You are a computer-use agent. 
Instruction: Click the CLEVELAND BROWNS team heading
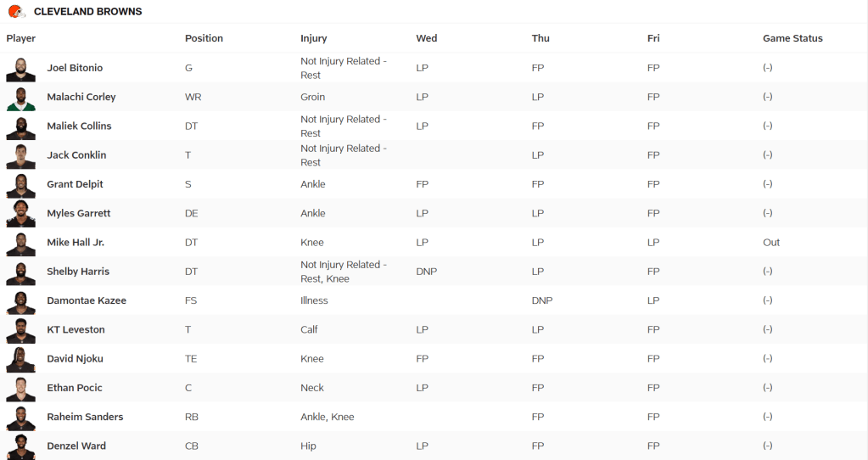(x=88, y=12)
